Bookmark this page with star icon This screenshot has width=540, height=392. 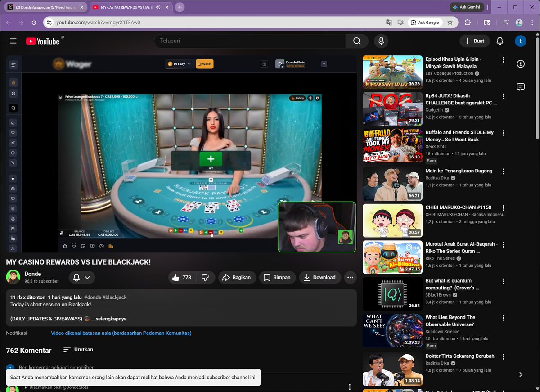[x=450, y=22]
